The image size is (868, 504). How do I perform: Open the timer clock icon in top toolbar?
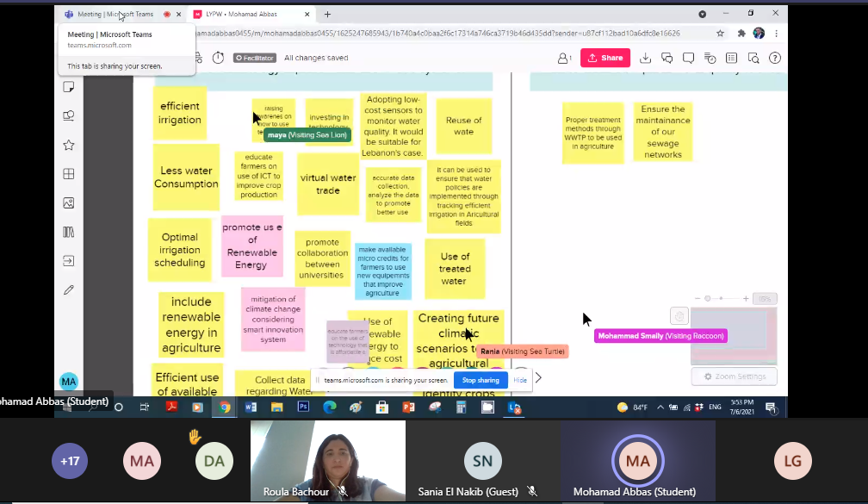coord(218,58)
